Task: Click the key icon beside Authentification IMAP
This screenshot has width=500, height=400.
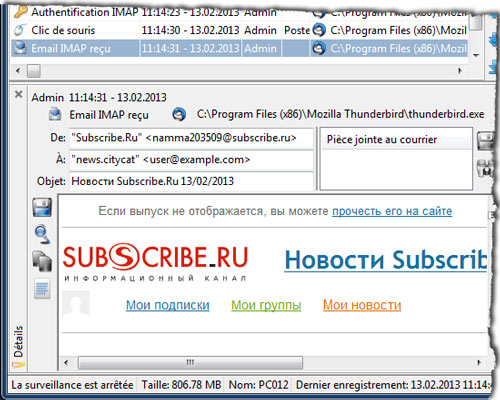Action: [20, 12]
